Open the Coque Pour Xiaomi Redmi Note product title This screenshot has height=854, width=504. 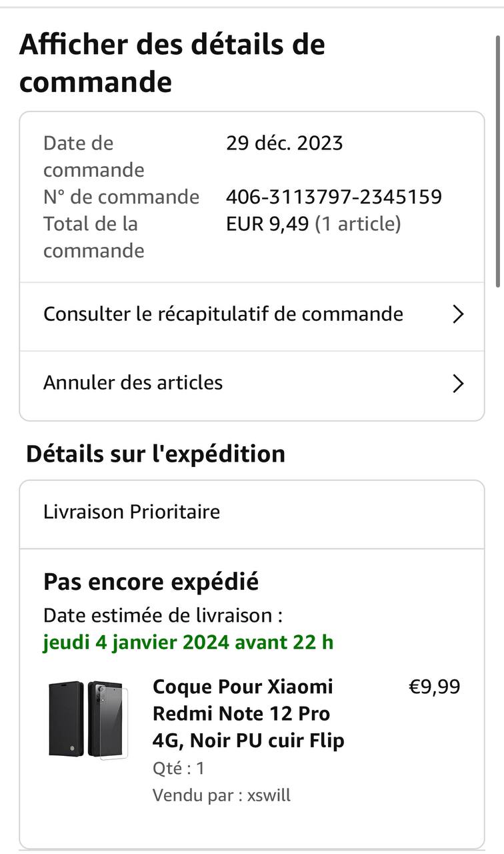click(x=249, y=713)
